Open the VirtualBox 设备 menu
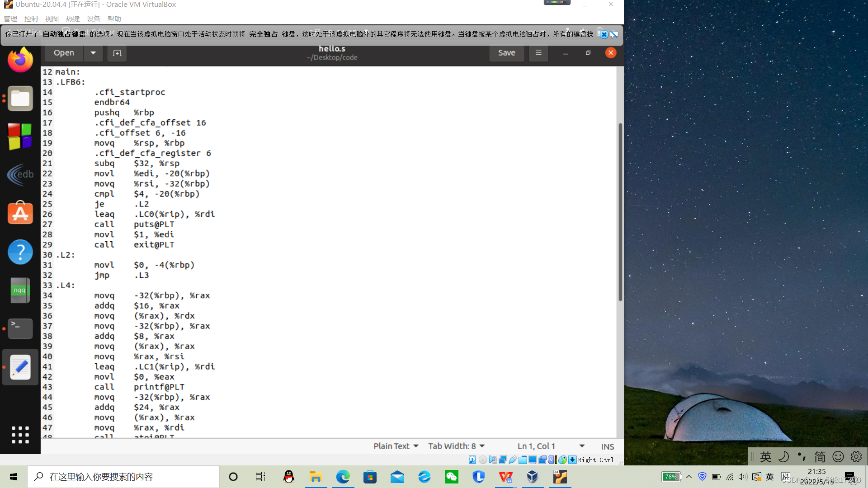 (x=93, y=19)
